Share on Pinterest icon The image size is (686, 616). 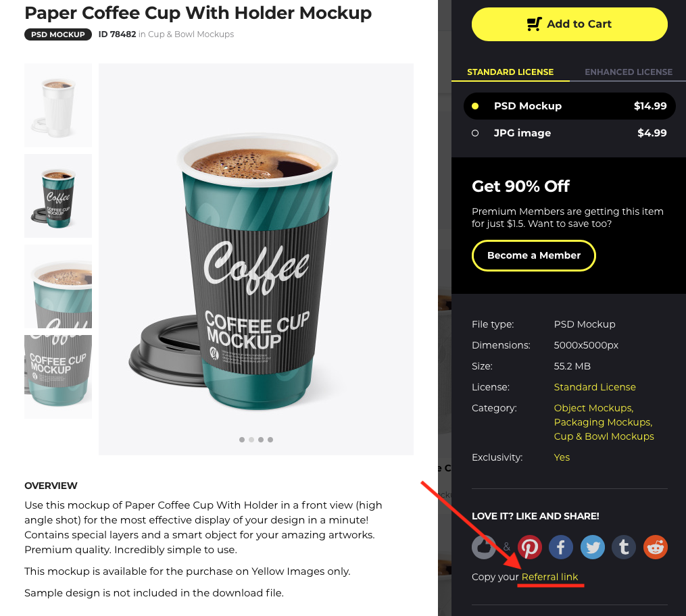coord(530,547)
